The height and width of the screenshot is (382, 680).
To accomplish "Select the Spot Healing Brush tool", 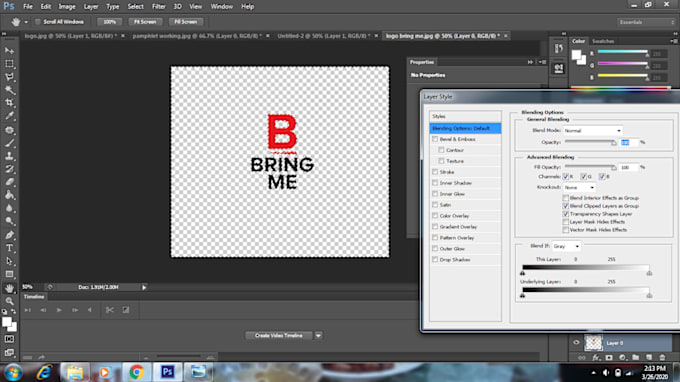I will (x=9, y=130).
